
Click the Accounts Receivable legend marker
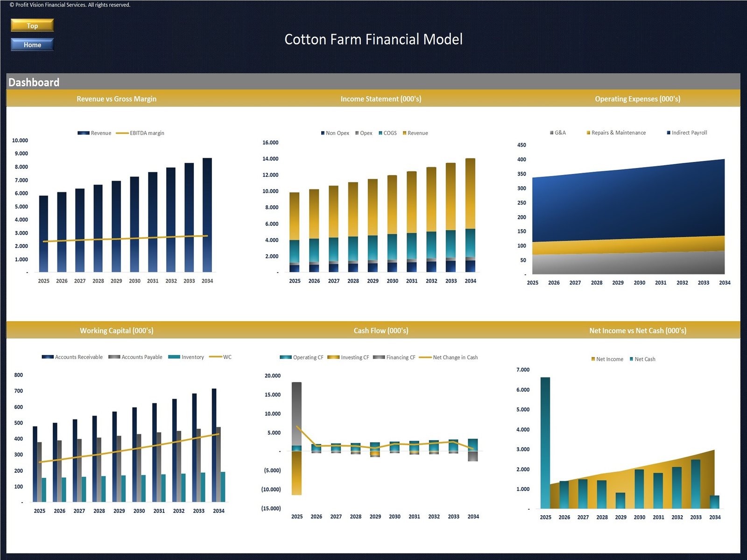pos(48,357)
